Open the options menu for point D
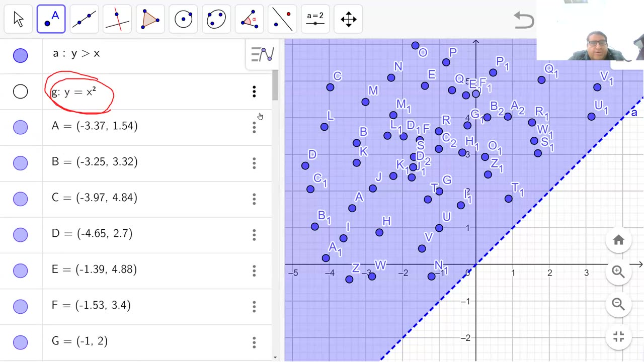Viewport: 644px width, 362px height. pyautogui.click(x=254, y=235)
